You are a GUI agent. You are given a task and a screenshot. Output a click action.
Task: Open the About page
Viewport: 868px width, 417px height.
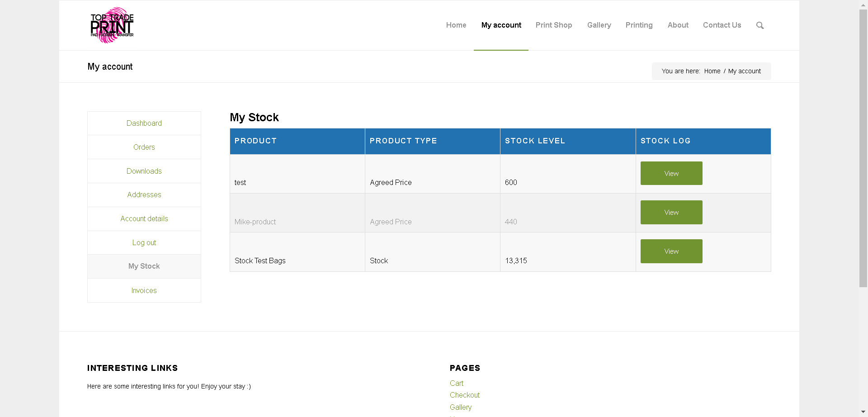pyautogui.click(x=678, y=25)
